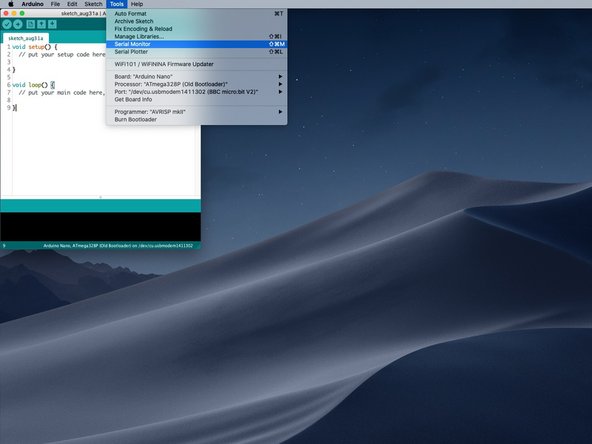Minimize the Arduino window with yellow button

click(x=14, y=13)
